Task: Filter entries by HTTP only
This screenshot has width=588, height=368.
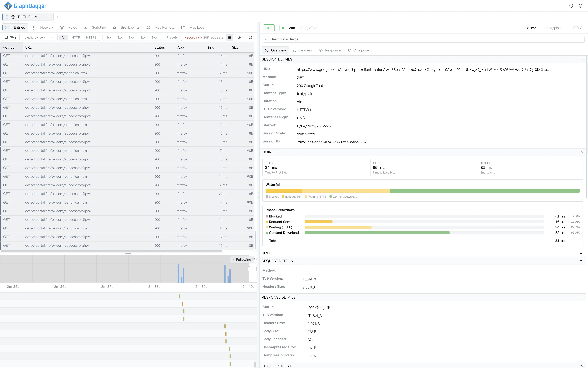Action: coord(76,37)
